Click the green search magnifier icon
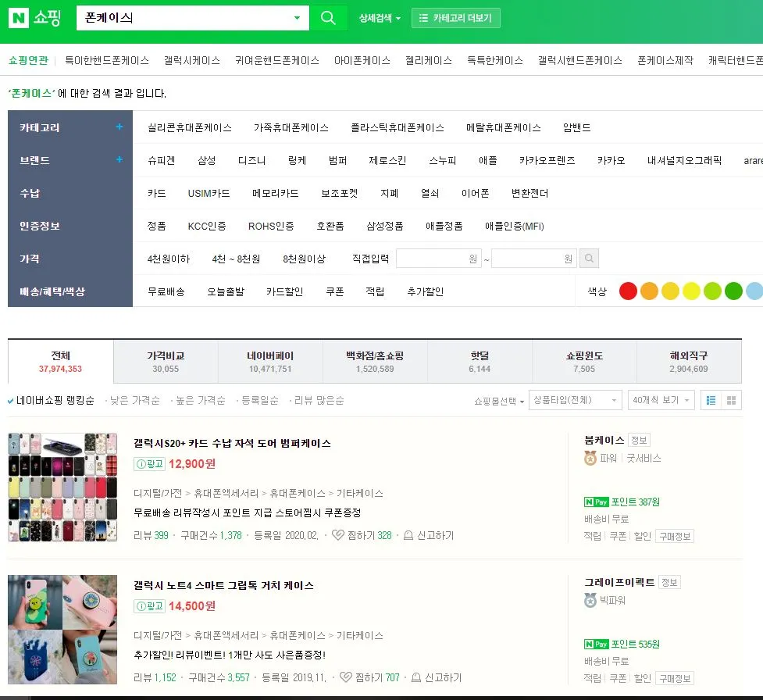Viewport: 763px width, 700px height. (x=328, y=17)
